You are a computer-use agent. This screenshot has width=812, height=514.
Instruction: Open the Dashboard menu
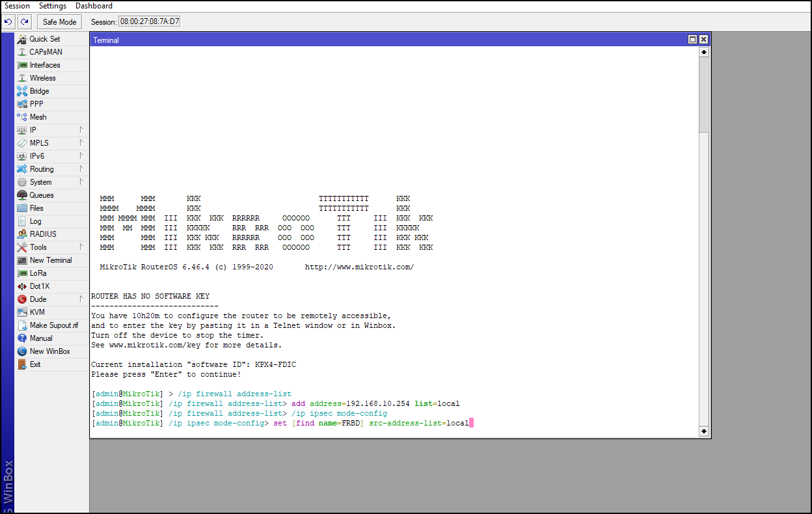[x=93, y=5]
